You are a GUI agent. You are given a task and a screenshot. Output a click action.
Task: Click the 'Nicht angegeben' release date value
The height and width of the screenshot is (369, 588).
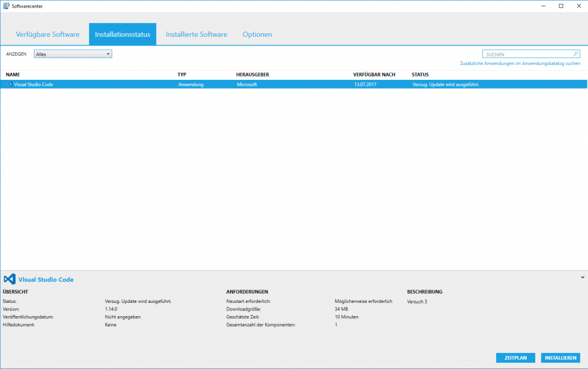point(123,317)
